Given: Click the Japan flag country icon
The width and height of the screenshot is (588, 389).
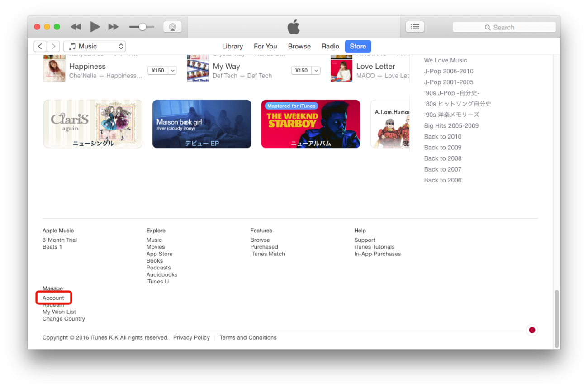Looking at the screenshot, I should (x=532, y=330).
